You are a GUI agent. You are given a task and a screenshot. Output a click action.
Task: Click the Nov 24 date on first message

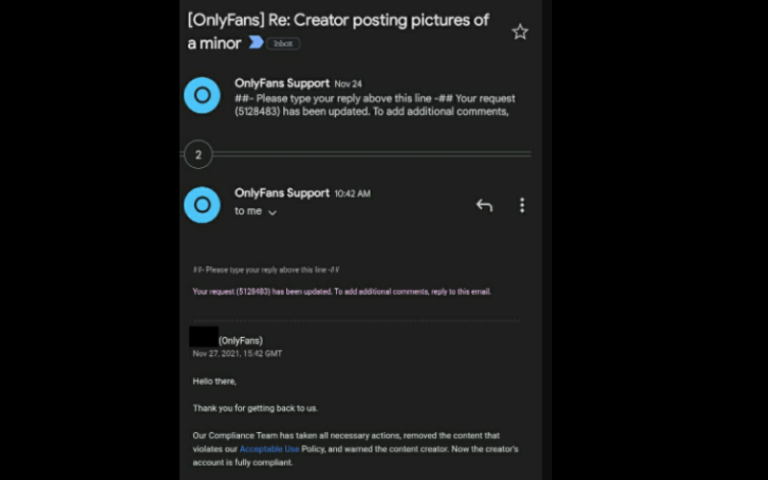348,85
